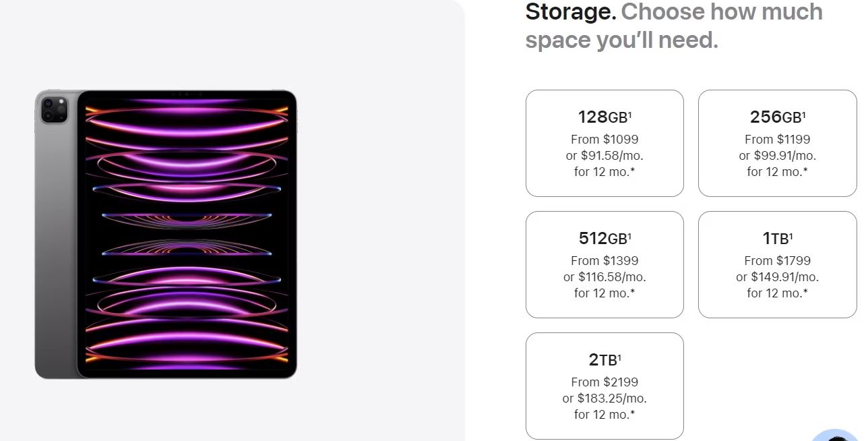This screenshot has height=441, width=868.
Task: Click the From $1099 price text
Action: (604, 139)
